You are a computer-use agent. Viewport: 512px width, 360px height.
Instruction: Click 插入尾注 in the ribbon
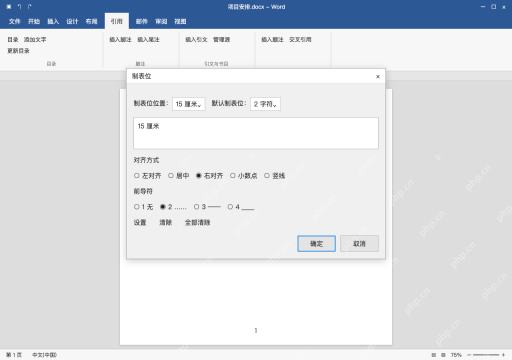coord(148,39)
